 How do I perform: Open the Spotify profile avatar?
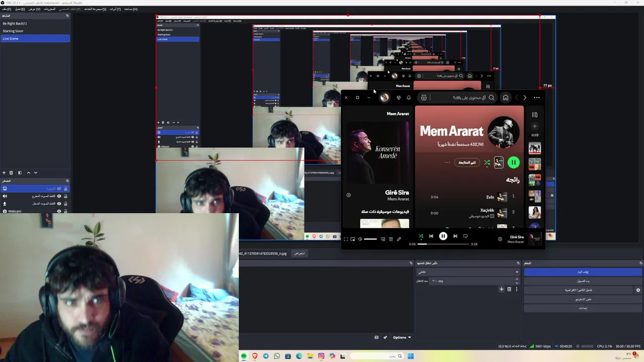tap(384, 98)
